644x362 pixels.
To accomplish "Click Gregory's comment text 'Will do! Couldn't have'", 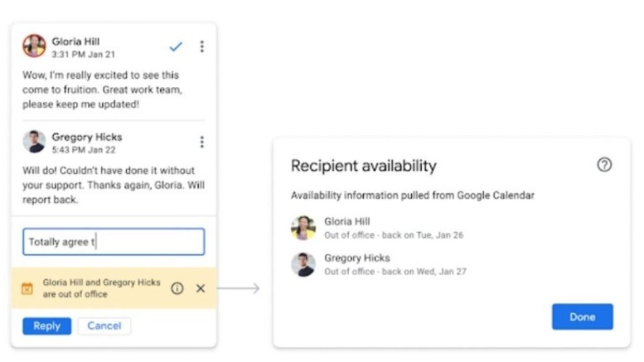I will 114,185.
